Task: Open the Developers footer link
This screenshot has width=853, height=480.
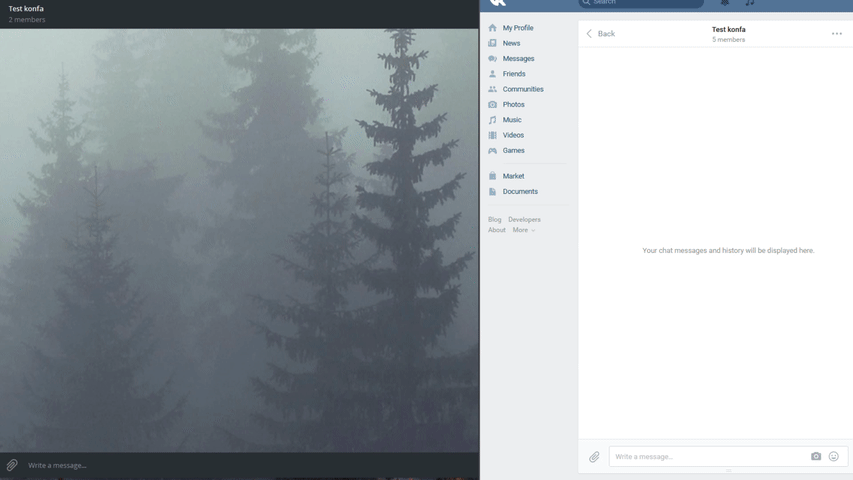Action: 524,220
